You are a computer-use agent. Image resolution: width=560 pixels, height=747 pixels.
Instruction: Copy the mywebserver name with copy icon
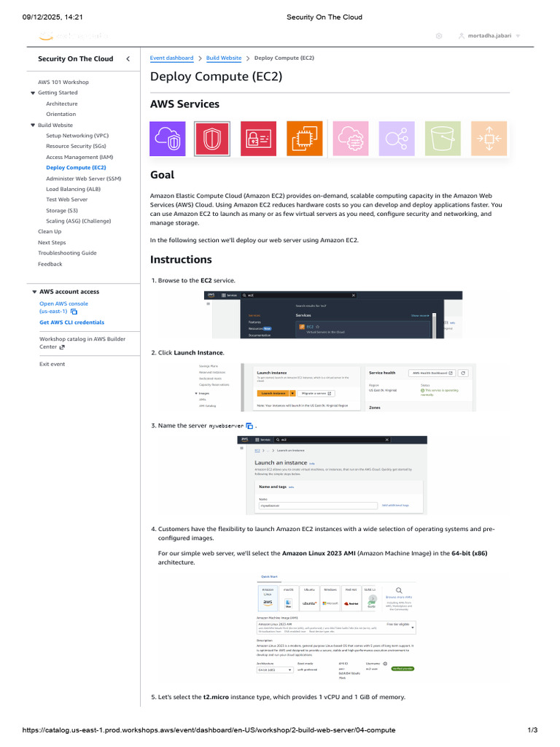coord(249,426)
